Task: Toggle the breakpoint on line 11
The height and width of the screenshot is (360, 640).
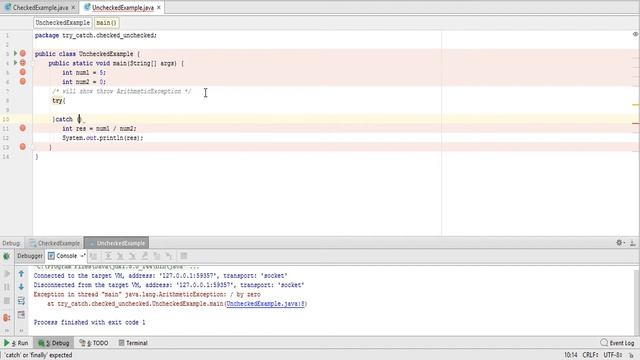Action: point(23,128)
